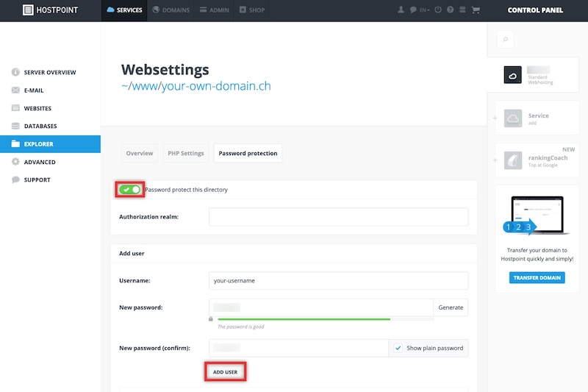
Task: Click Generate password button
Action: [451, 307]
